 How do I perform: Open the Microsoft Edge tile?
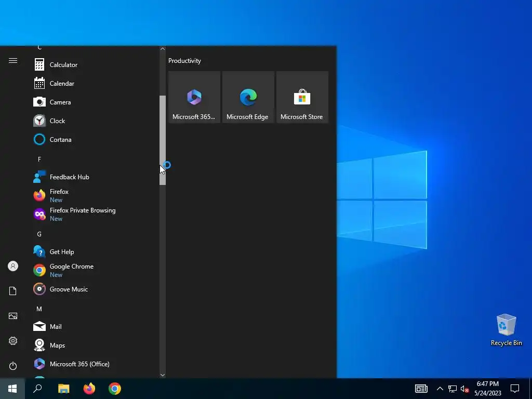[x=248, y=97]
